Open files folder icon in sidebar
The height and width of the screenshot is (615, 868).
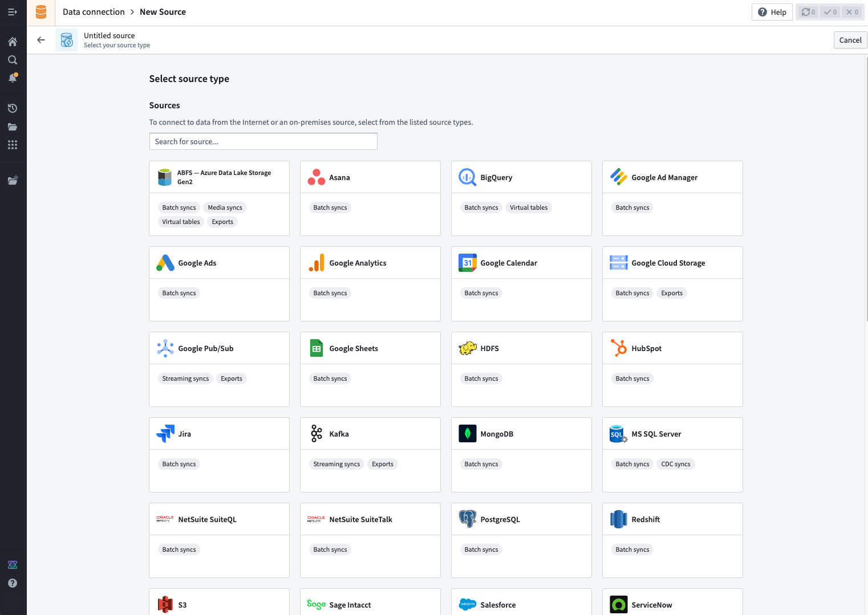coord(13,127)
